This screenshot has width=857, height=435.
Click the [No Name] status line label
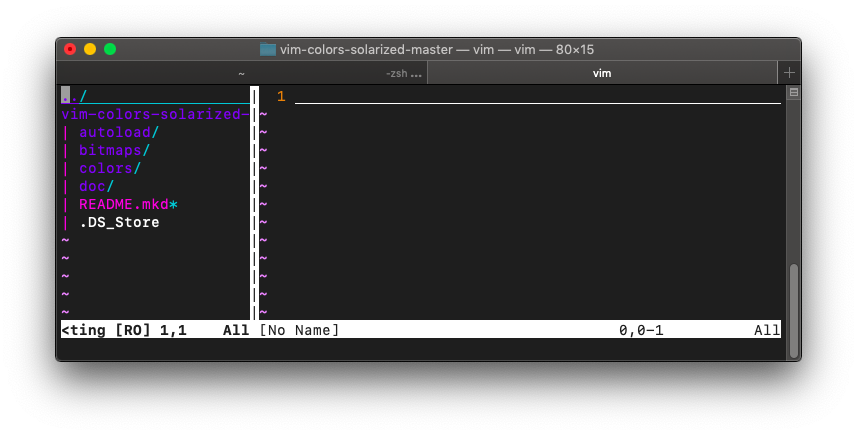(299, 330)
